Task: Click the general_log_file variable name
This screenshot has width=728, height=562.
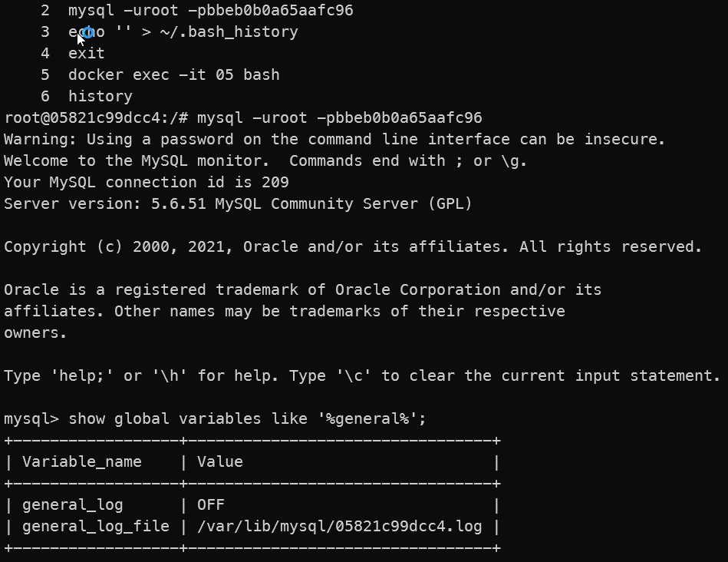Action: pyautogui.click(x=96, y=527)
